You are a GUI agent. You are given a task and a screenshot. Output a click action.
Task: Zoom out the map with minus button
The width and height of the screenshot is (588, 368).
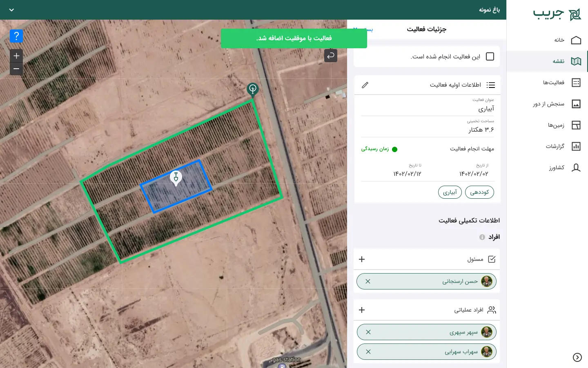tap(16, 69)
